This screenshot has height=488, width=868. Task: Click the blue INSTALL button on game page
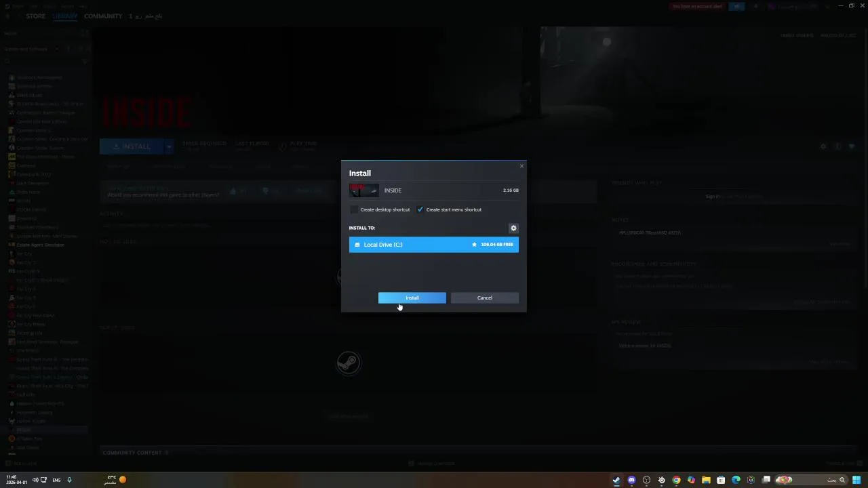[132, 146]
